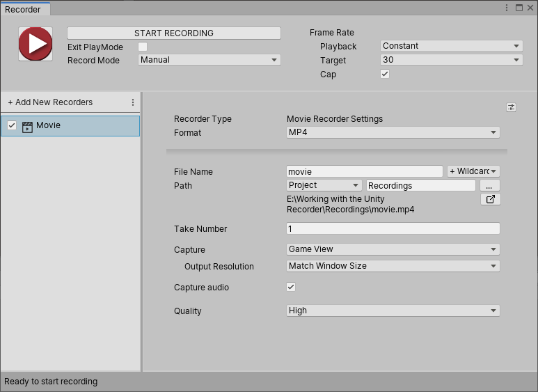Click the red play record icon

35,44
